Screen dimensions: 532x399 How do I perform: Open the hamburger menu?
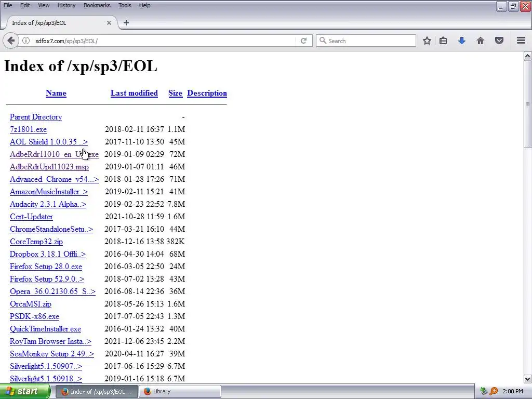[x=521, y=41]
